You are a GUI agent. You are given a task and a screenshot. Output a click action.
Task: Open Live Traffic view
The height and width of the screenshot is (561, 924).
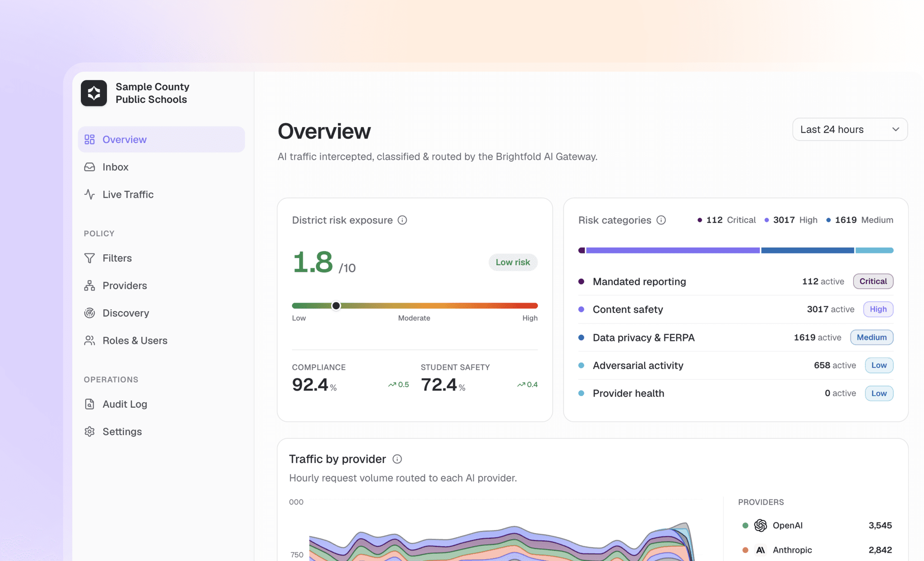pyautogui.click(x=162, y=194)
